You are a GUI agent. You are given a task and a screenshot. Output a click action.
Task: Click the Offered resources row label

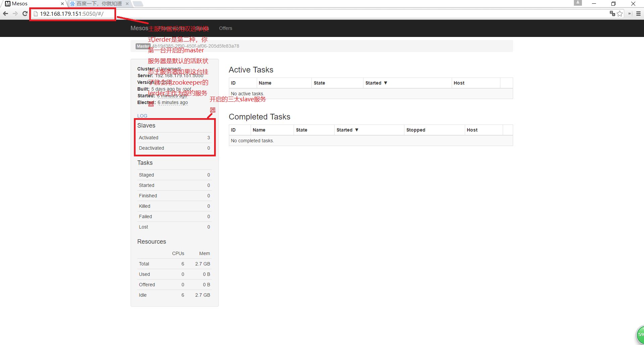click(147, 285)
